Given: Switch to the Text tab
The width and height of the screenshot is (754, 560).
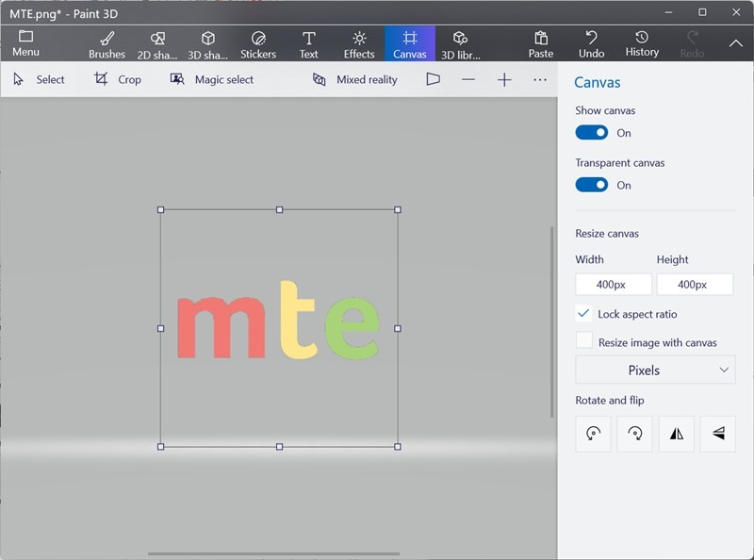Looking at the screenshot, I should [308, 42].
